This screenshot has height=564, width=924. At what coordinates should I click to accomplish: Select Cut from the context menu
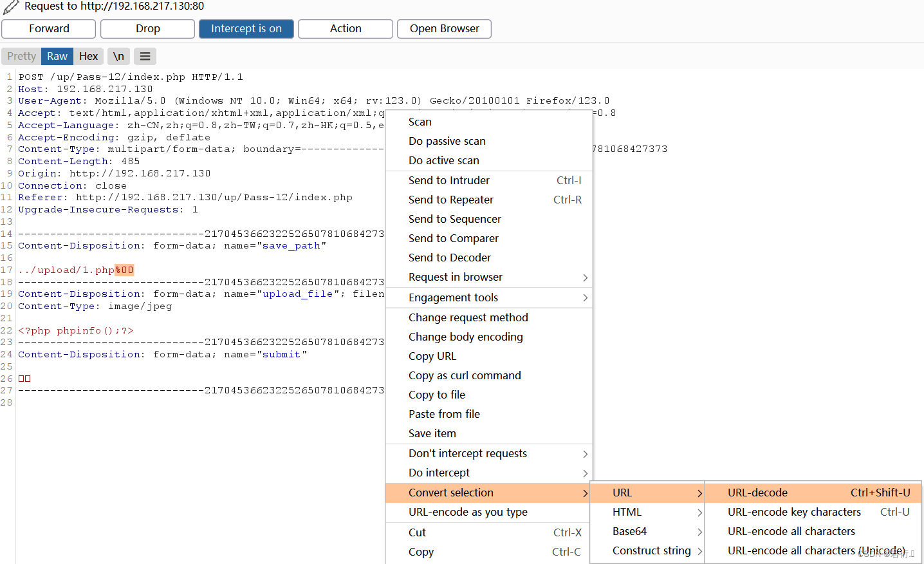pos(488,532)
